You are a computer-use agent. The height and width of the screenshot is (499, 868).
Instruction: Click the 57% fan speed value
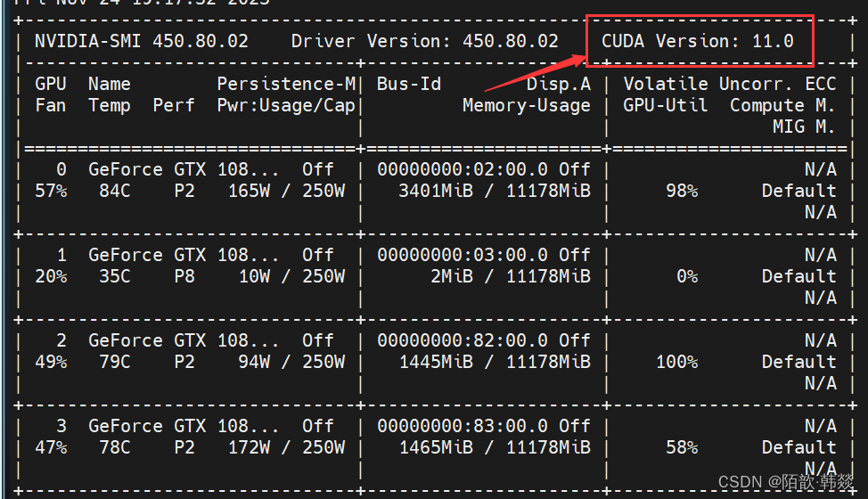click(51, 191)
